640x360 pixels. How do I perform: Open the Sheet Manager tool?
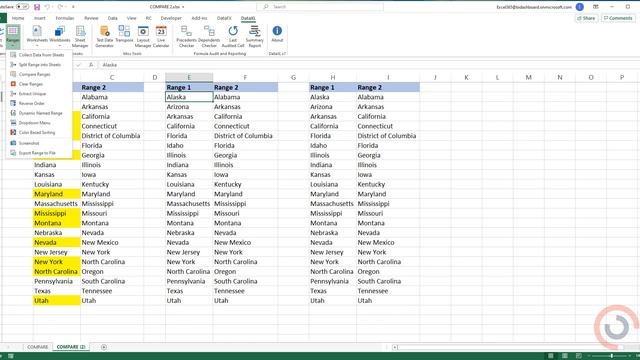click(x=80, y=36)
